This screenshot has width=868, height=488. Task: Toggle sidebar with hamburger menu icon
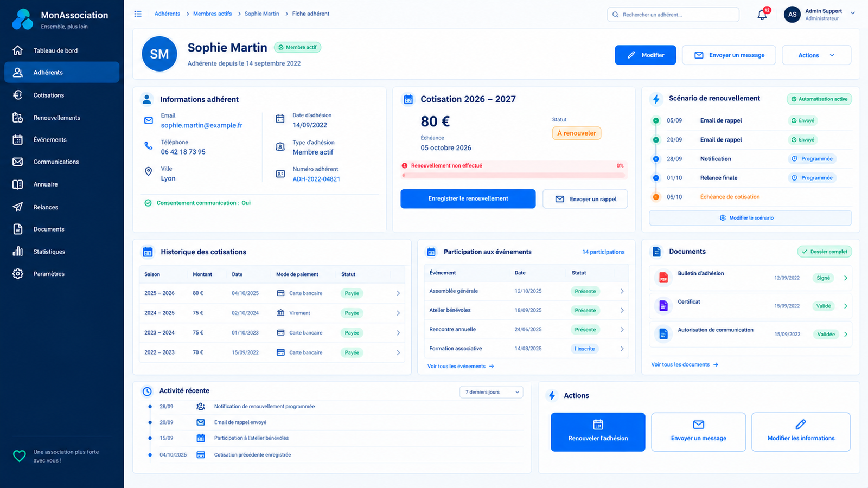(x=138, y=14)
